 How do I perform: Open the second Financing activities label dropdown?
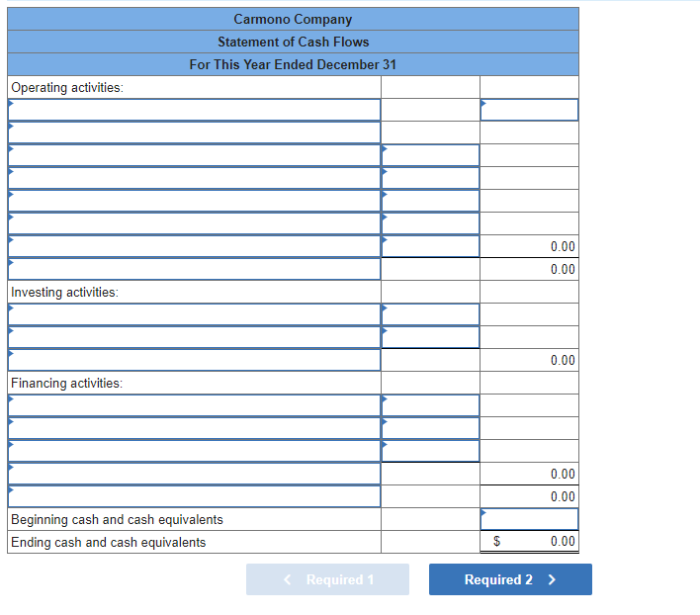coord(194,428)
